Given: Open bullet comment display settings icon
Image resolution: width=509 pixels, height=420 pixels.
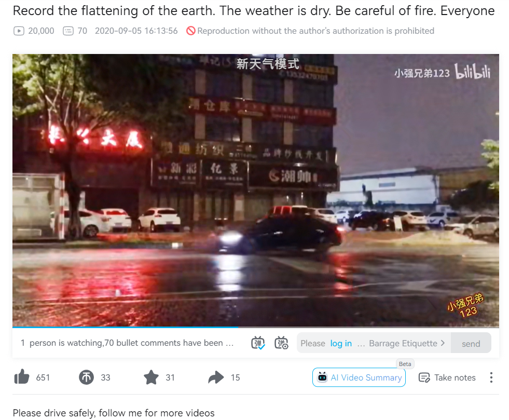Looking at the screenshot, I should tap(281, 343).
